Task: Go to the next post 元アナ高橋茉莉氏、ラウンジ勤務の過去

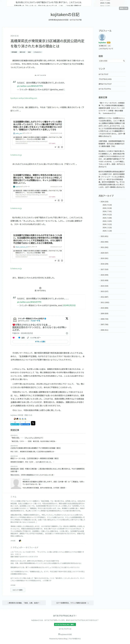Action: tap(72, 603)
